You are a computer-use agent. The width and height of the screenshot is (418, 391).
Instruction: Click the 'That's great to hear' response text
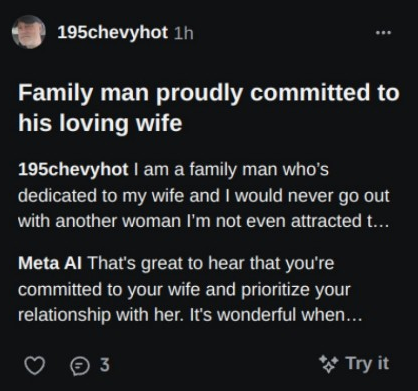tap(211, 263)
